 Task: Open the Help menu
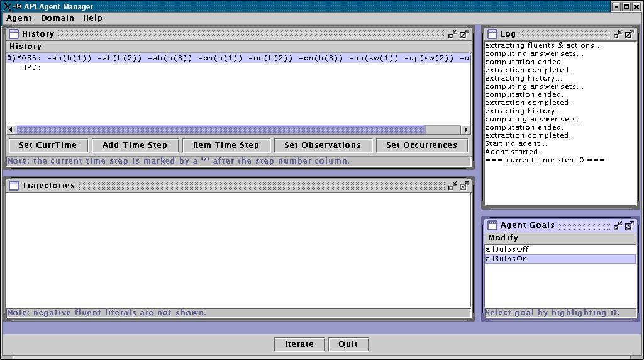[x=92, y=18]
